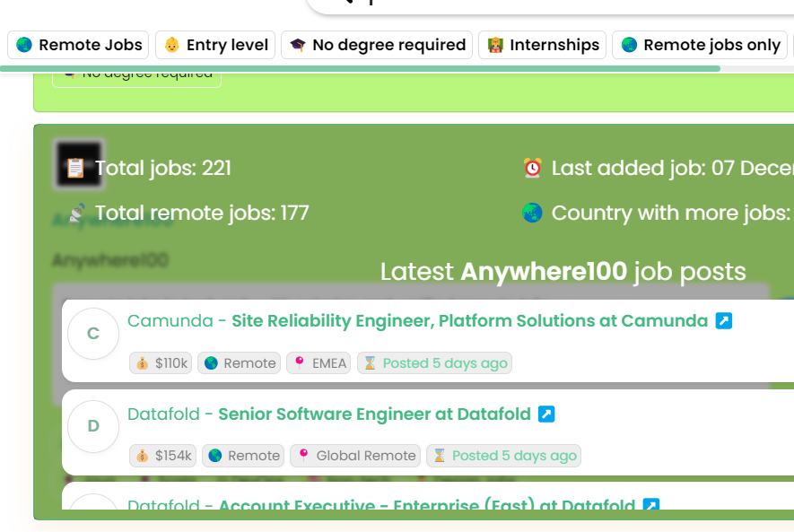The width and height of the screenshot is (794, 532).
Task: Open the external link icon for Account Executive job
Action: (x=651, y=504)
